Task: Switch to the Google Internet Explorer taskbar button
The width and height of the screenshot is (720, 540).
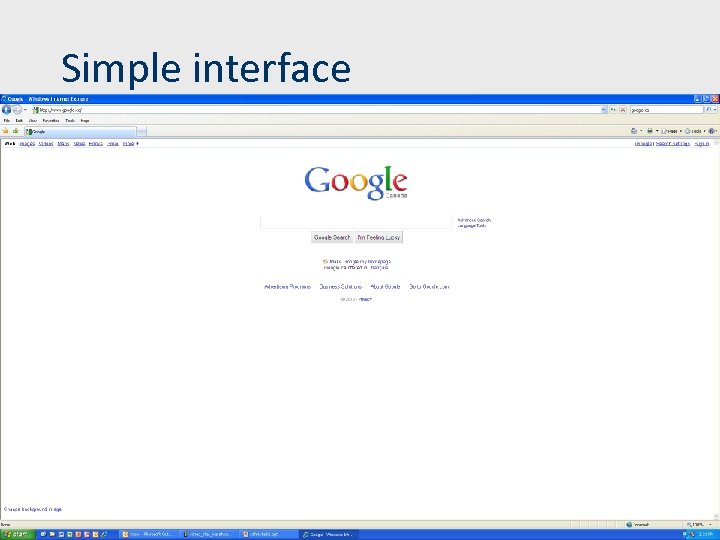Action: coord(329,534)
